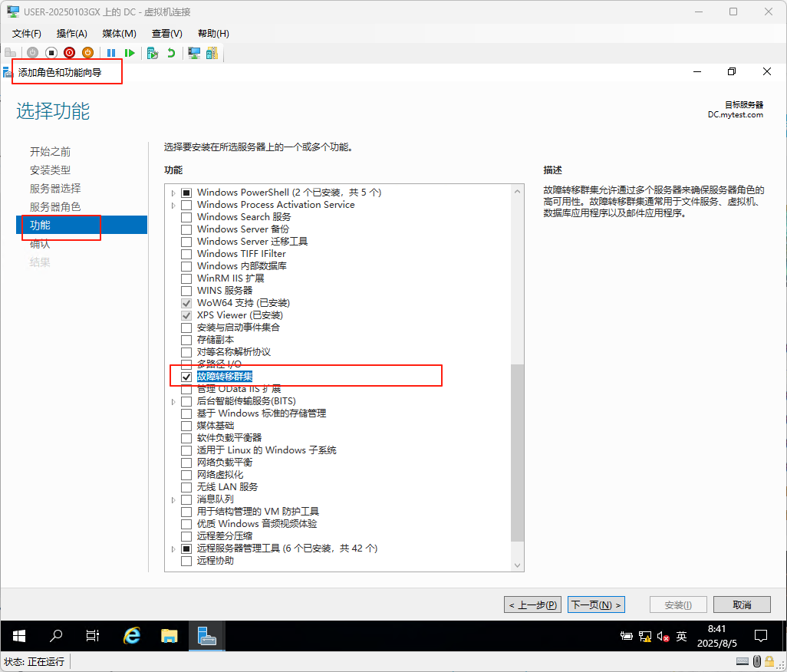The height and width of the screenshot is (672, 787).
Task: Click the red Shut Down icon
Action: (69, 53)
